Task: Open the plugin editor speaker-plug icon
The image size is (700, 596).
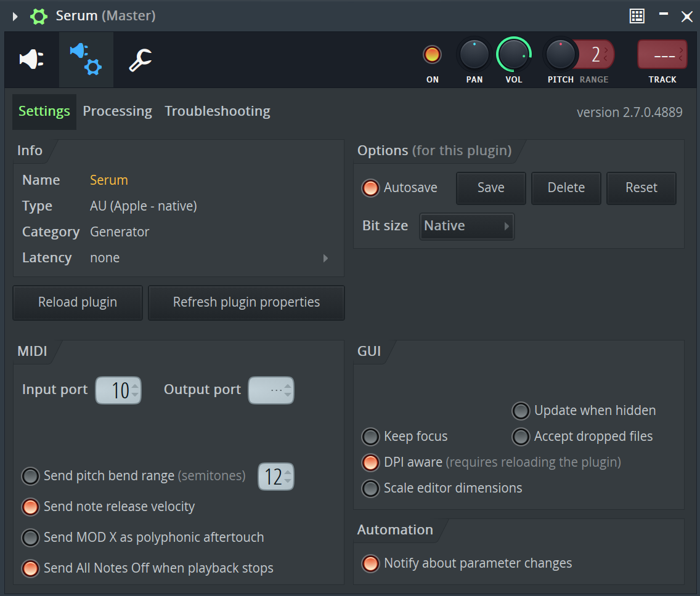Action: click(31, 59)
